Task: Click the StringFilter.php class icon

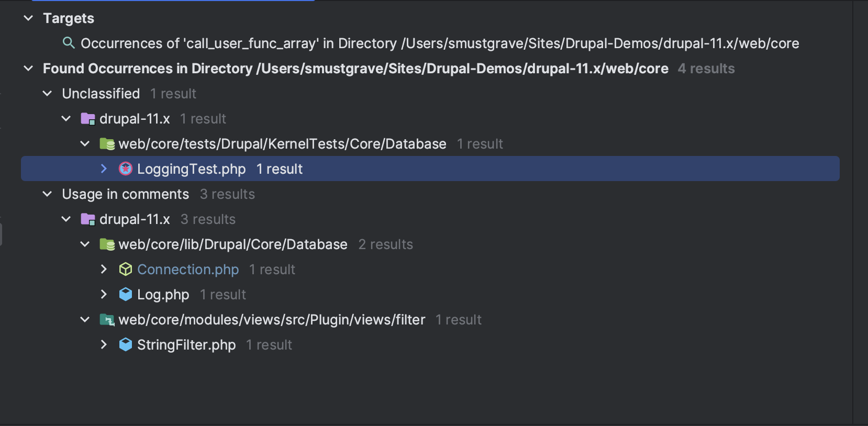Action: (126, 344)
